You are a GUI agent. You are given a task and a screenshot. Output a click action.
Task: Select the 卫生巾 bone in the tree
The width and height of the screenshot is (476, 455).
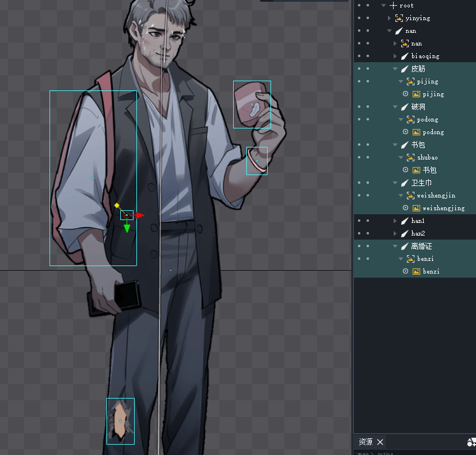pyautogui.click(x=421, y=183)
